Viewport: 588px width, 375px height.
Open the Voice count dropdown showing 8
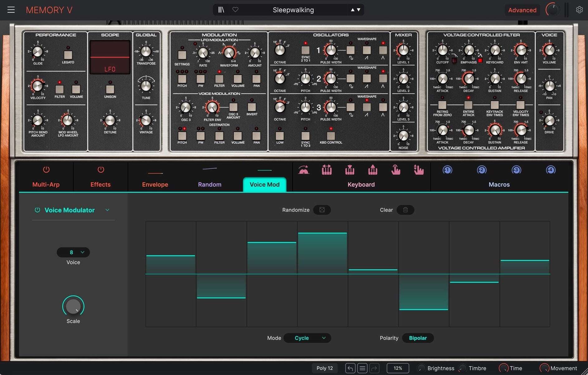(73, 252)
